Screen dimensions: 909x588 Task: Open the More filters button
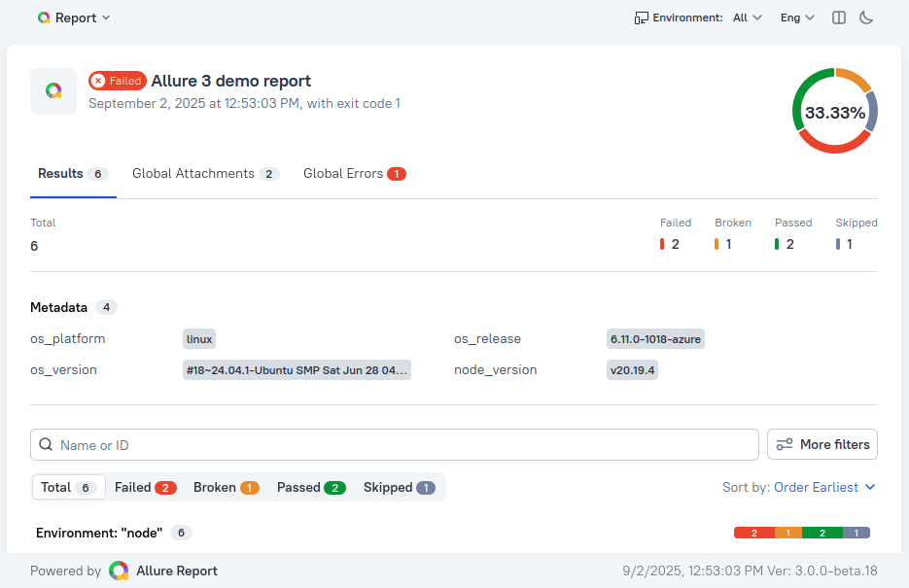point(822,444)
